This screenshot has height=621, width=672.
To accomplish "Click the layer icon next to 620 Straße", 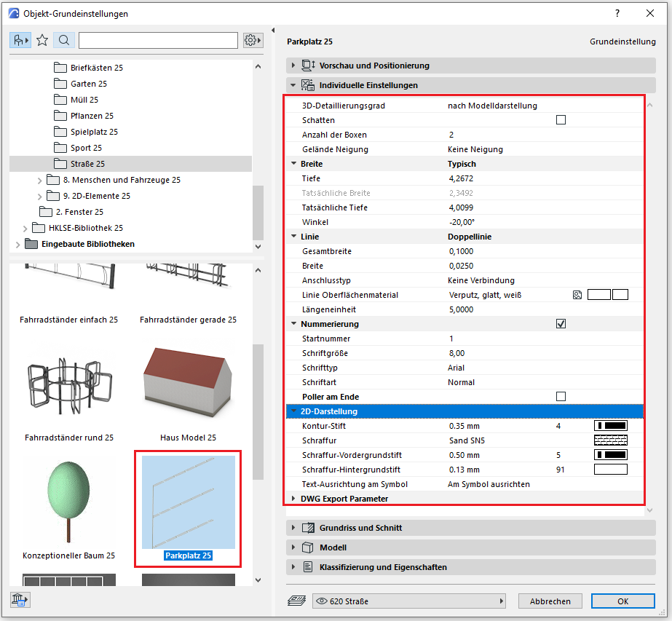I will click(x=298, y=601).
